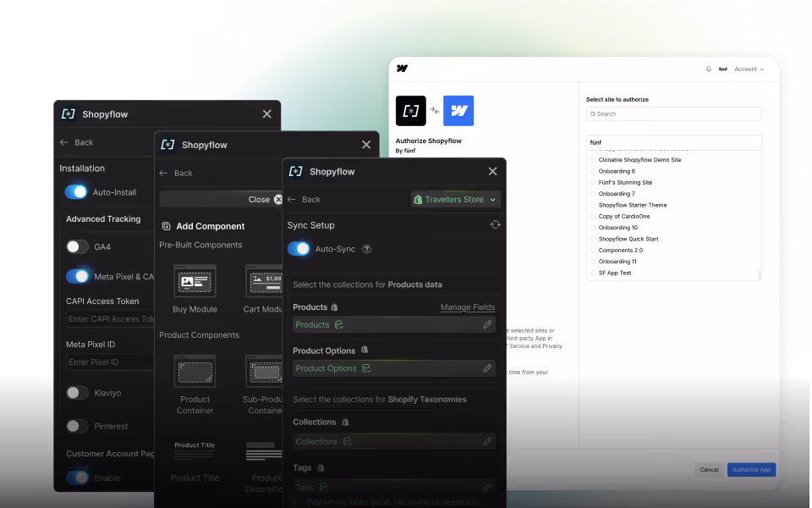Screen dimensions: 812x508
Task: Open the Collections mapping field
Action: 393,442
